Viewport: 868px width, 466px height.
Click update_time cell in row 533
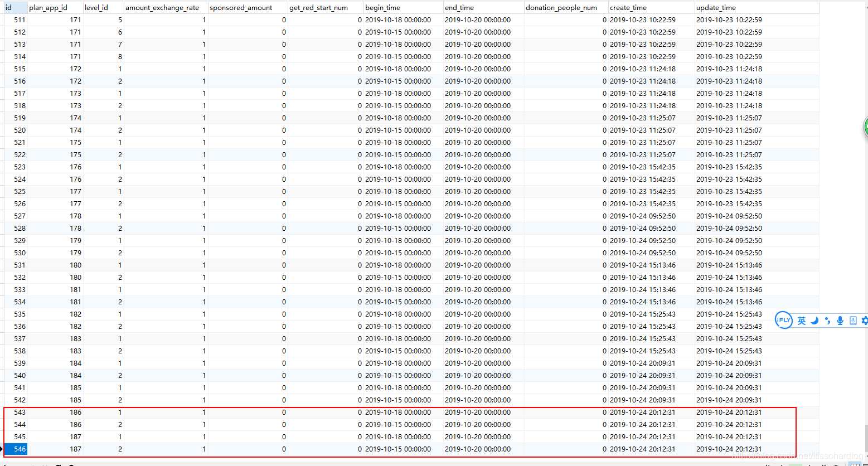pyautogui.click(x=757, y=290)
